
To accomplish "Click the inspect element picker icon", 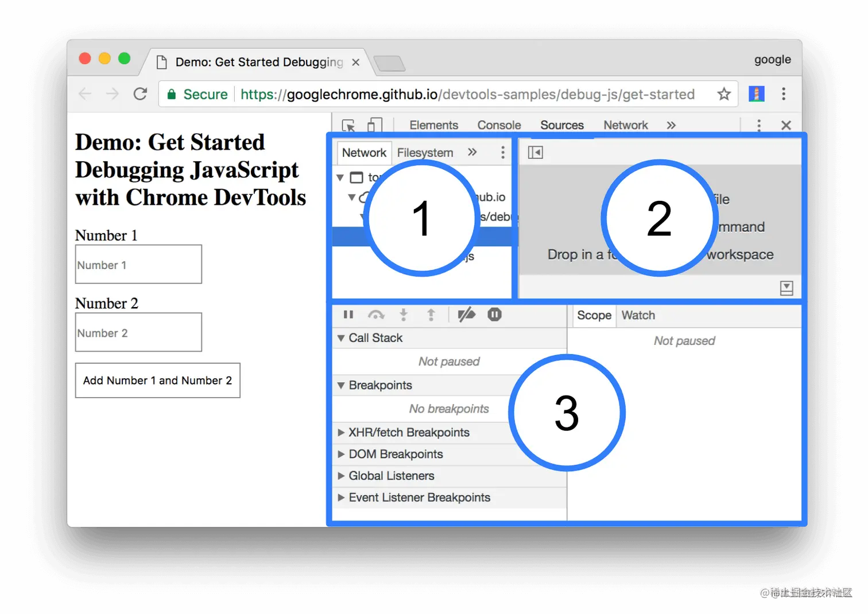I will point(348,125).
